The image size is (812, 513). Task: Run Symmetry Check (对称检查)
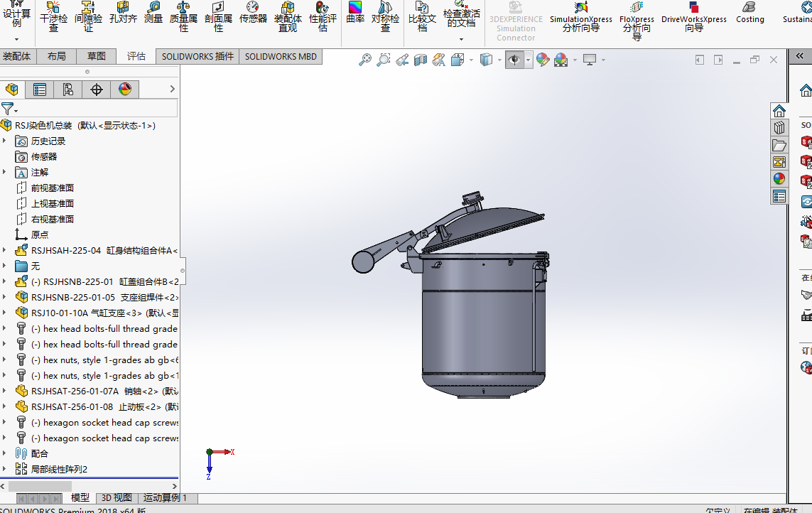tap(385, 16)
